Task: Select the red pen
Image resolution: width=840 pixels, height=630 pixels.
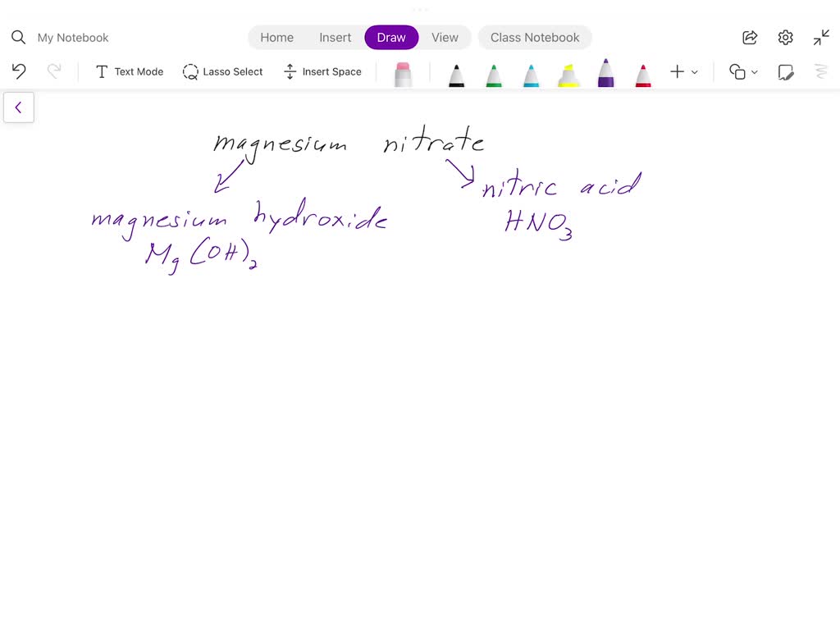Action: coord(643,72)
